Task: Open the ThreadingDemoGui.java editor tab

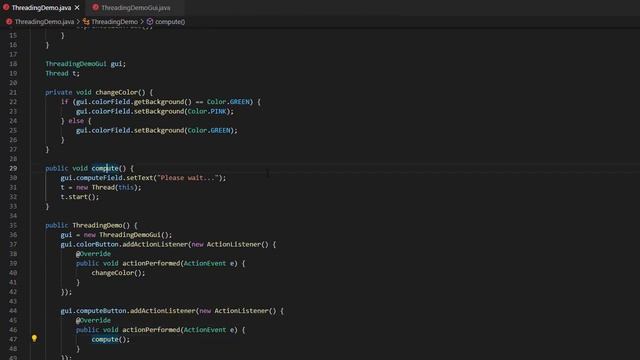Action: click(x=135, y=7)
